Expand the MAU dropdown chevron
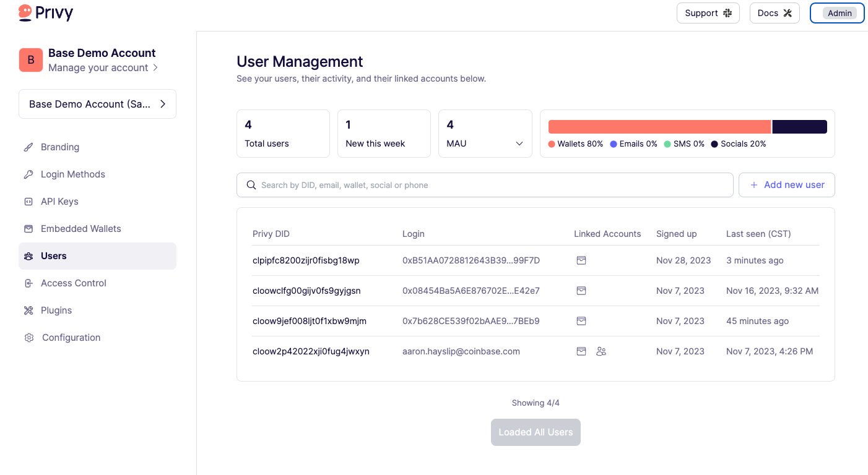Viewport: 868px width, 475px height. [x=519, y=143]
